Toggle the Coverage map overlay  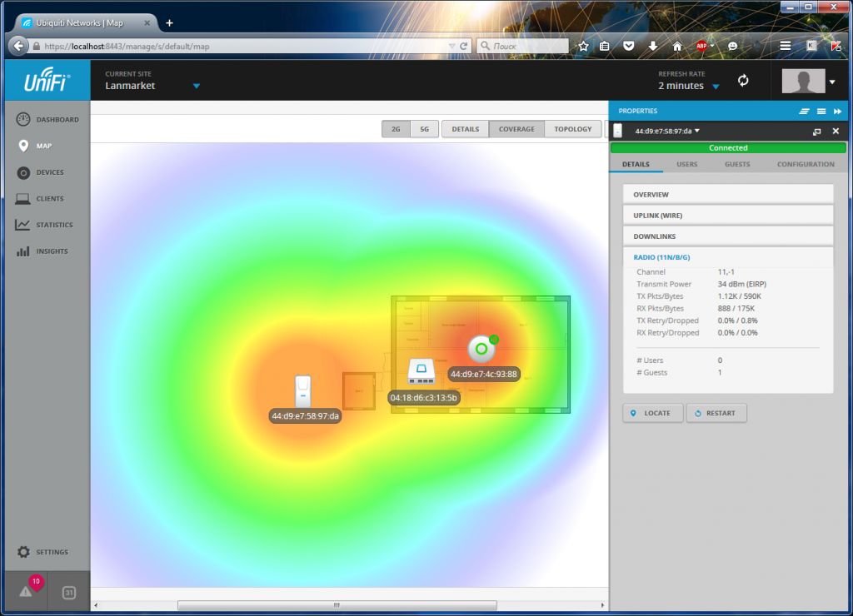tap(516, 129)
